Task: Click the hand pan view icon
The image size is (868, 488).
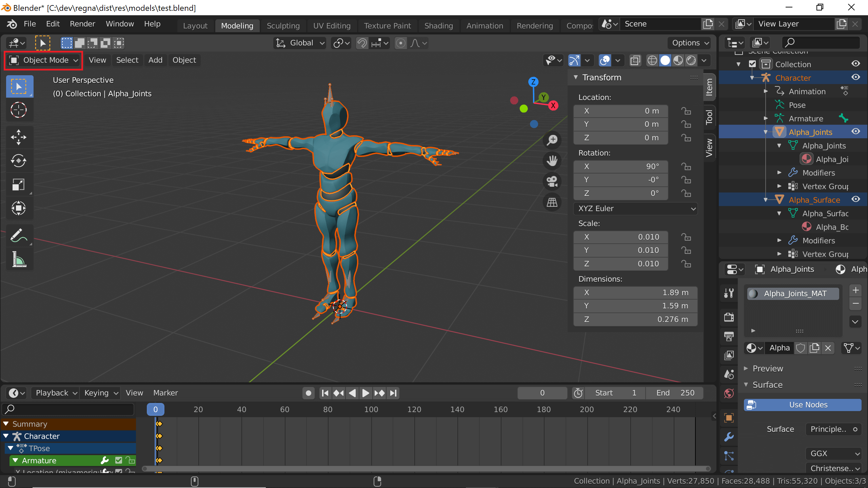Action: point(552,161)
